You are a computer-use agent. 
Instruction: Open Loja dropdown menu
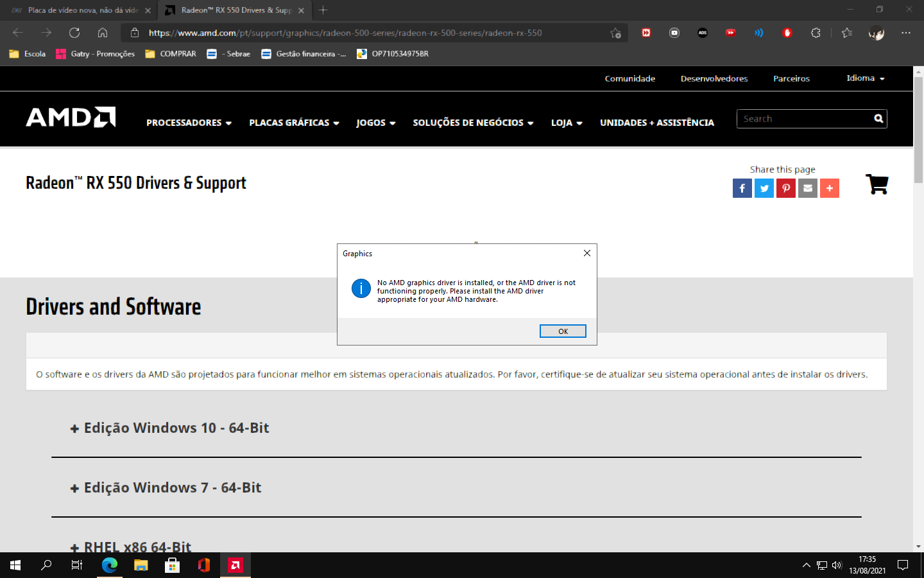567,123
